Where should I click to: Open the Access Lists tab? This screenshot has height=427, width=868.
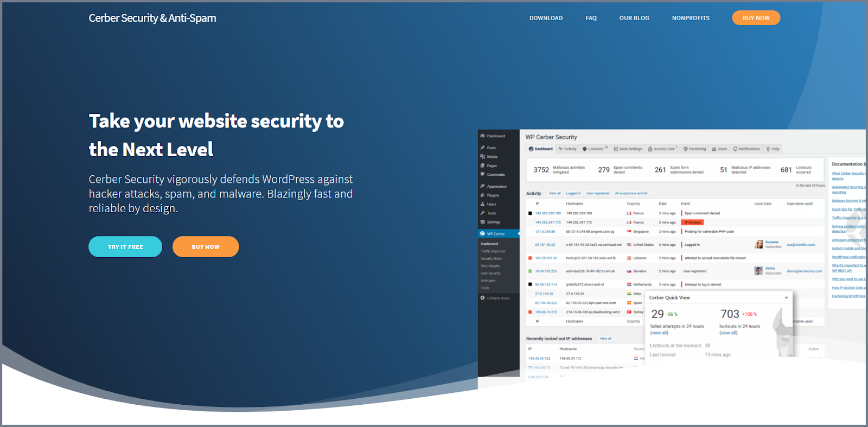coord(662,149)
